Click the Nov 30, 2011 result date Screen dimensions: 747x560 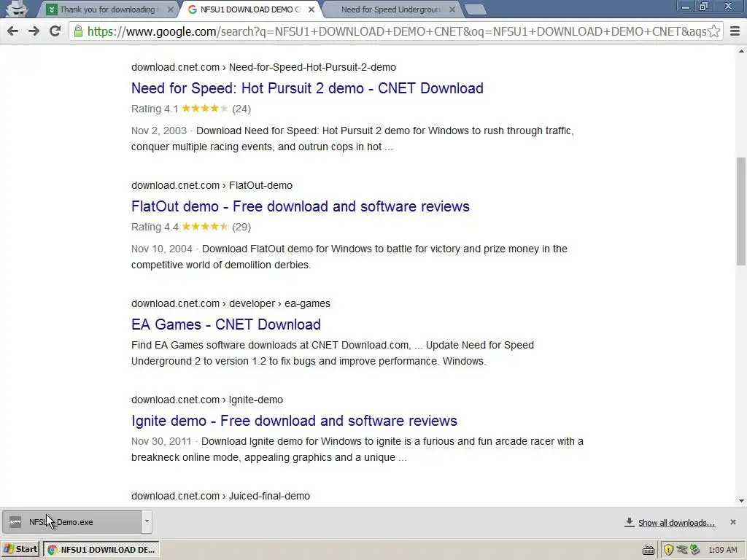click(161, 441)
